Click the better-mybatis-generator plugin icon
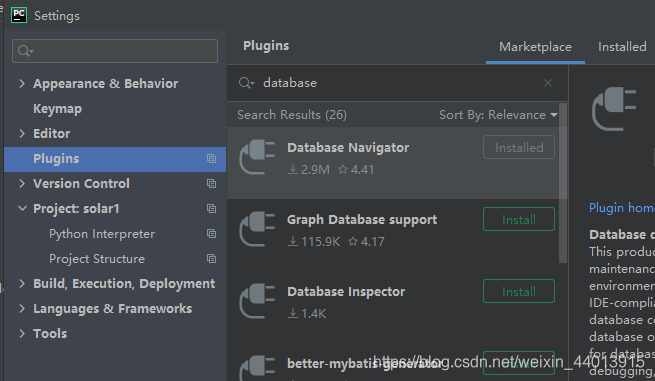Screen dimensions: 655x381 (x=257, y=368)
